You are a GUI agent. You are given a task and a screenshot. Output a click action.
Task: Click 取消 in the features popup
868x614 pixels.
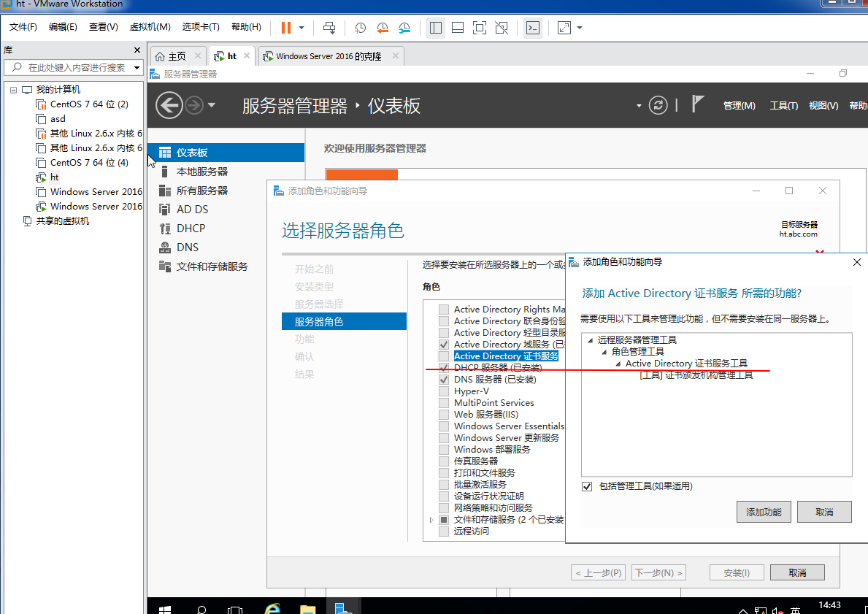click(824, 512)
